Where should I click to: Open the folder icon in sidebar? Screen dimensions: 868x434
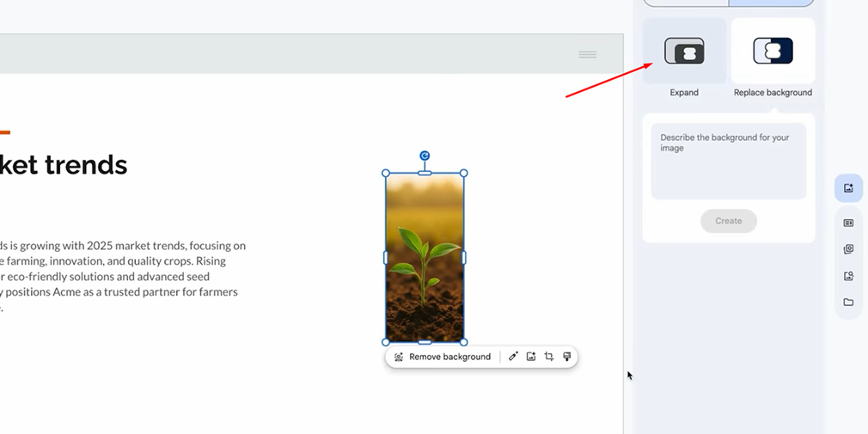click(x=848, y=303)
